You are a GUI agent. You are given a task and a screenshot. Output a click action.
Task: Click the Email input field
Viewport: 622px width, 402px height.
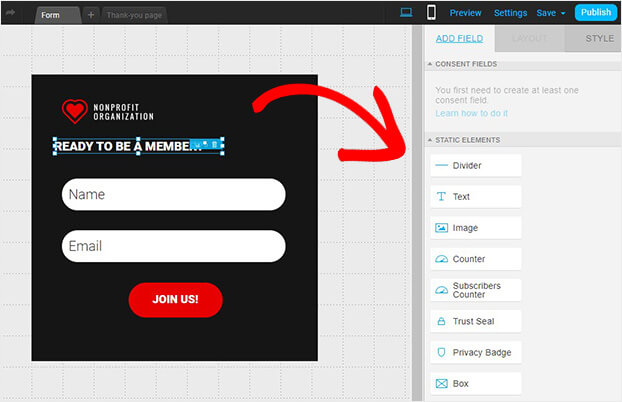click(173, 246)
